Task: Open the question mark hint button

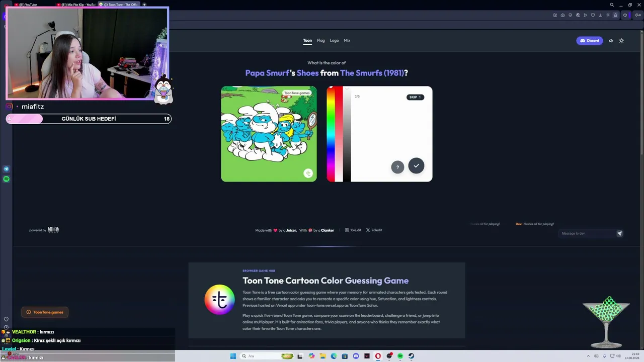Action: (x=397, y=167)
